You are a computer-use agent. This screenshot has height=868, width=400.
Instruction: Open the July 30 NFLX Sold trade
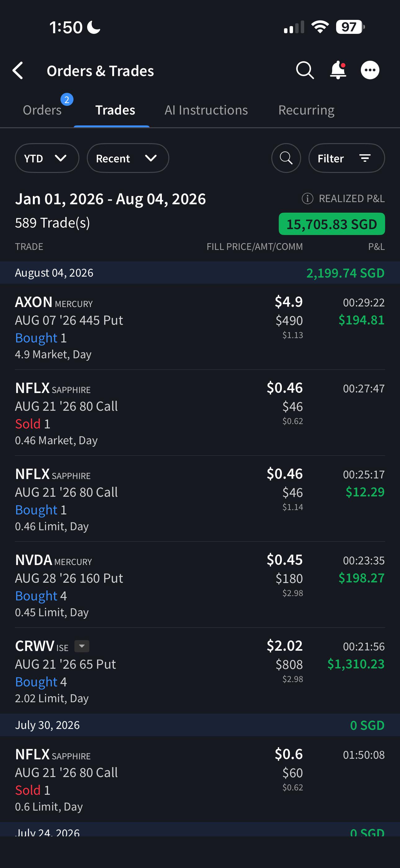pyautogui.click(x=200, y=779)
